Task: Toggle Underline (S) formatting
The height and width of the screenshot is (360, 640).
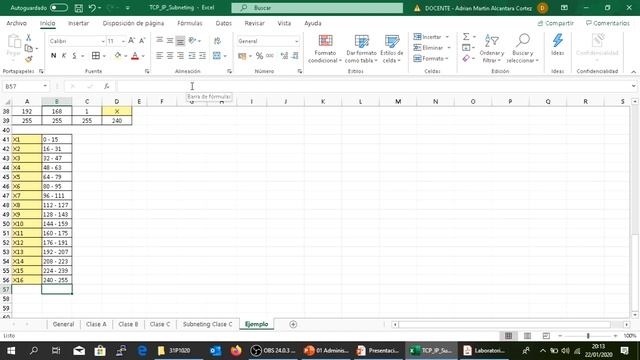Action: click(74, 56)
